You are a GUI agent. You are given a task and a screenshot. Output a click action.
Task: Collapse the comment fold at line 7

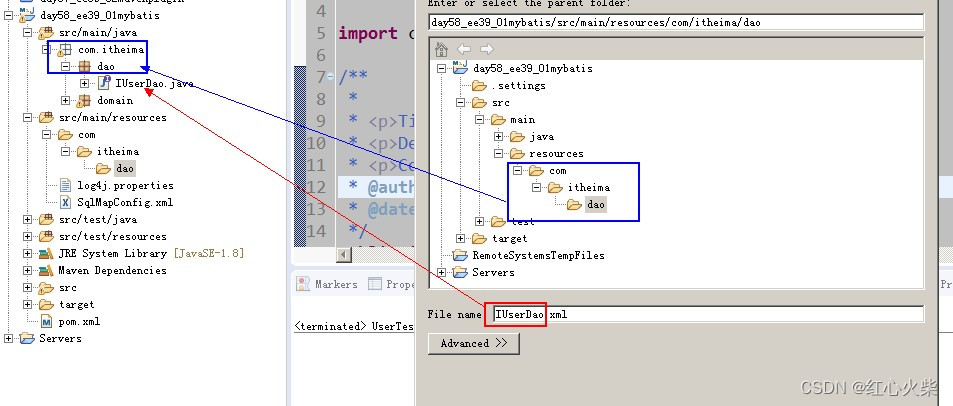[x=330, y=77]
